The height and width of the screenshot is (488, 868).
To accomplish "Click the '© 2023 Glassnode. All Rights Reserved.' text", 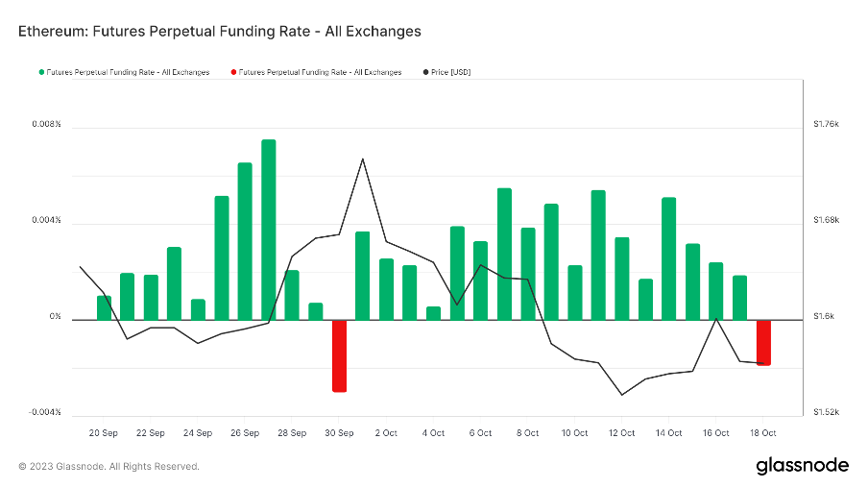I will pos(109,467).
